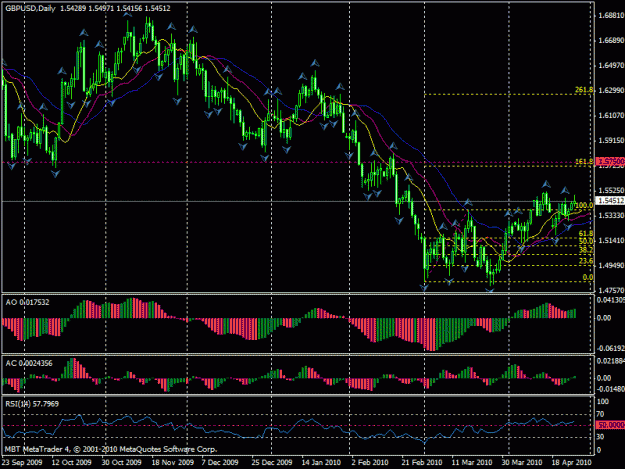Select the Fibonacci 100.0 level label
625x469 pixels.
(x=585, y=206)
